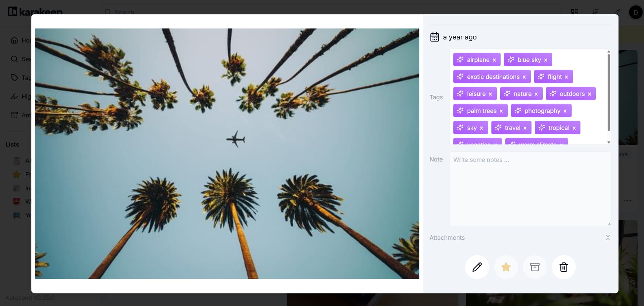Remove the photography tag
Image resolution: width=644 pixels, height=306 pixels.
[x=565, y=111]
